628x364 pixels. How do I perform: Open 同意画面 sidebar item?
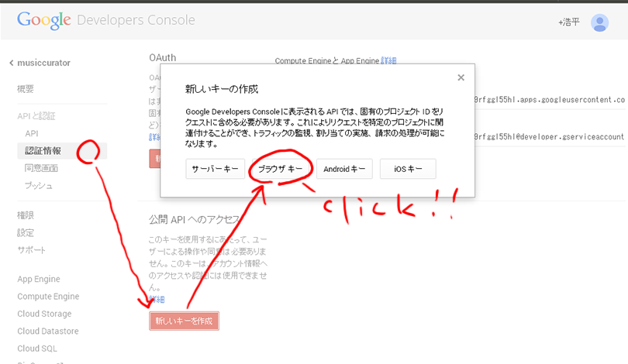(x=41, y=168)
